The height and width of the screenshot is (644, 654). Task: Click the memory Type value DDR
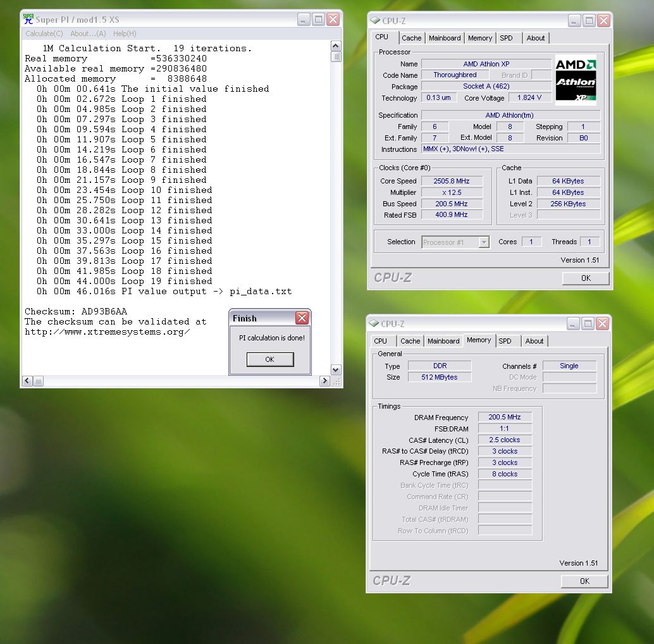coord(440,366)
